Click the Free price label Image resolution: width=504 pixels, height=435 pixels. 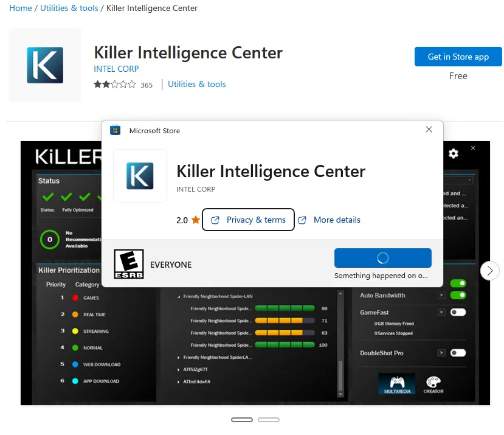pos(458,76)
